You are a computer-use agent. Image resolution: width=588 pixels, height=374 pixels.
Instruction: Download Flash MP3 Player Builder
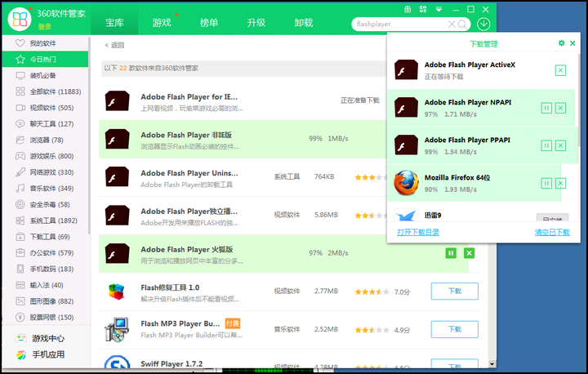(x=455, y=329)
